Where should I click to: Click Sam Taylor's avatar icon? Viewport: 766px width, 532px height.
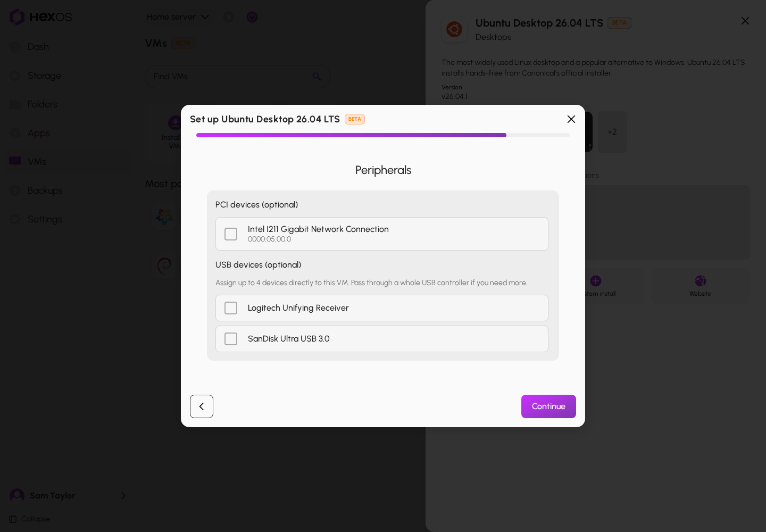tap(17, 496)
